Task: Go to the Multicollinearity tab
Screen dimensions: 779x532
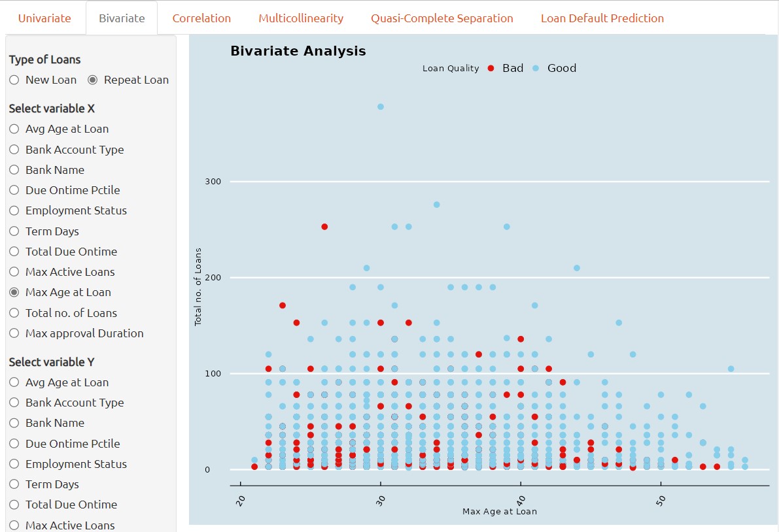Action: click(x=301, y=18)
